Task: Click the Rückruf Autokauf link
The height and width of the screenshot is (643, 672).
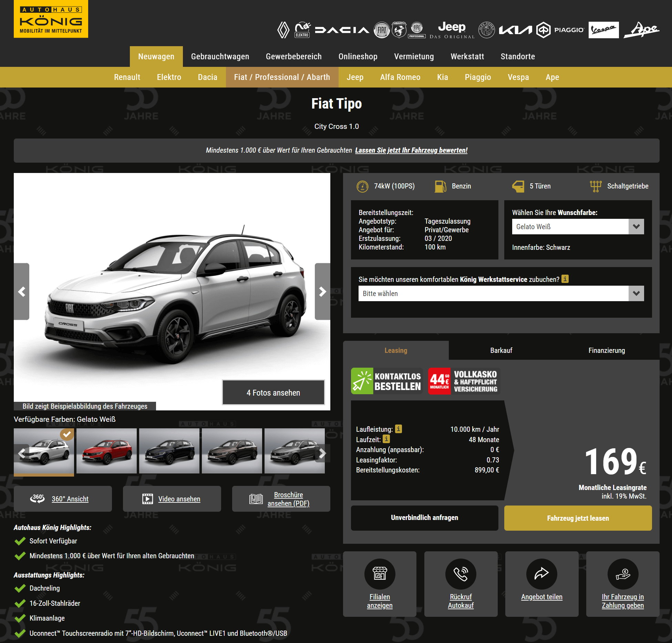Action: point(461,601)
